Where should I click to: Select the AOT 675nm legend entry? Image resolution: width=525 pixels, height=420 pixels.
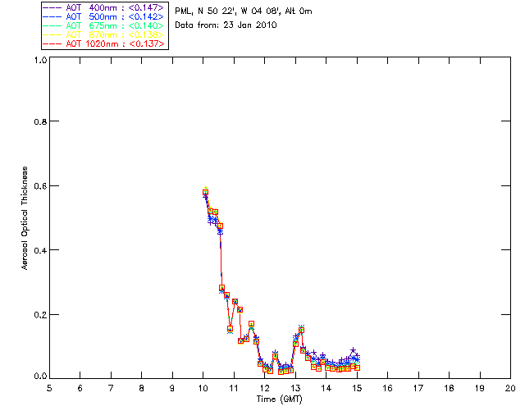point(104,25)
